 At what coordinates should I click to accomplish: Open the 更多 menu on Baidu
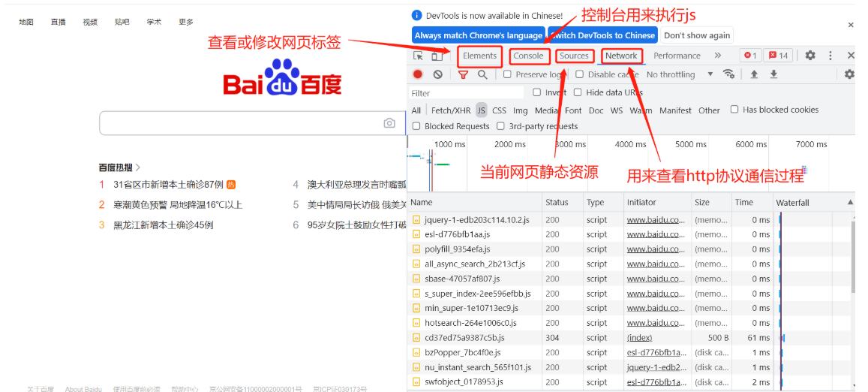(186, 23)
